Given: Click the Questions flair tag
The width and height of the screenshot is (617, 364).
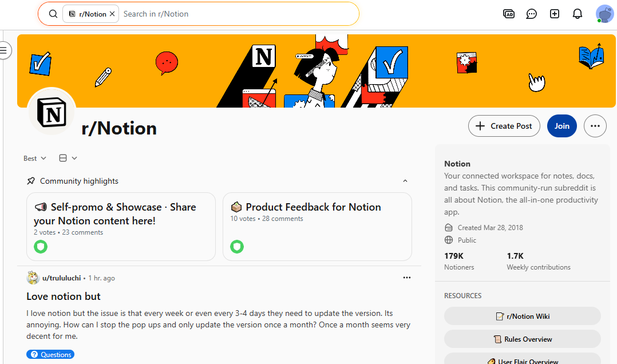Looking at the screenshot, I should coord(50,354).
